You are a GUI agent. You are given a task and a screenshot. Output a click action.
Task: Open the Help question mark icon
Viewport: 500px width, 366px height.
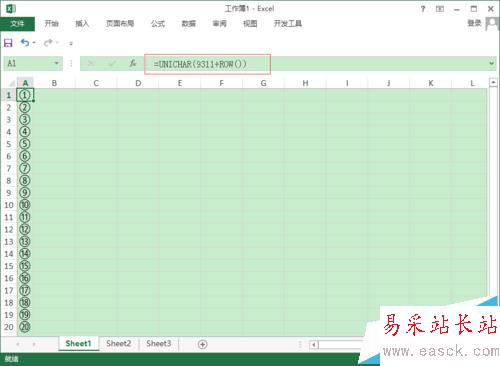[x=423, y=9]
